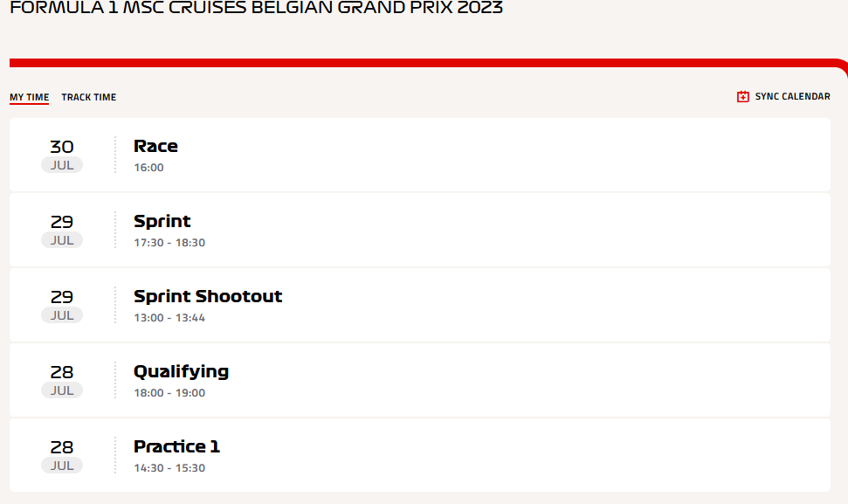Switch to the Track Time tab
The image size is (848, 504).
[89, 97]
